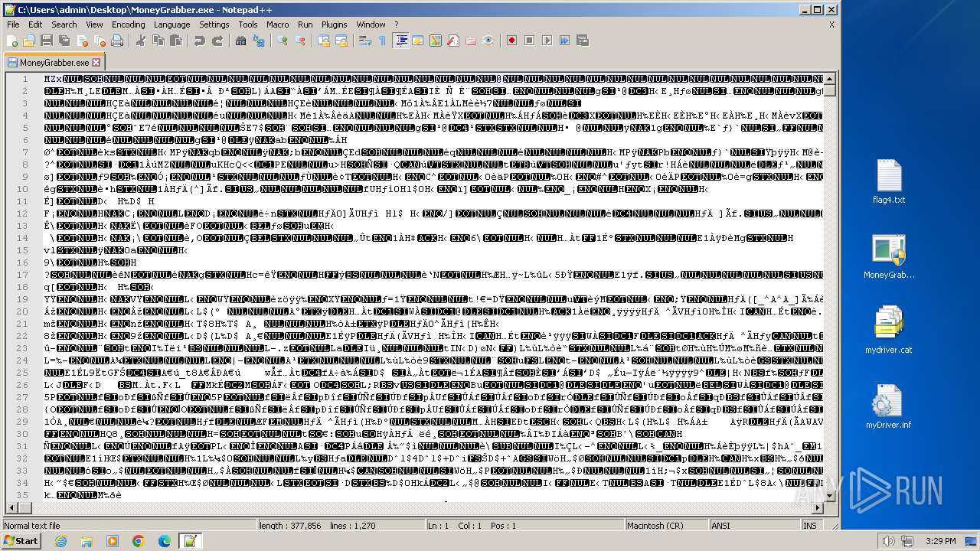Open the Encoding menu

(128, 24)
